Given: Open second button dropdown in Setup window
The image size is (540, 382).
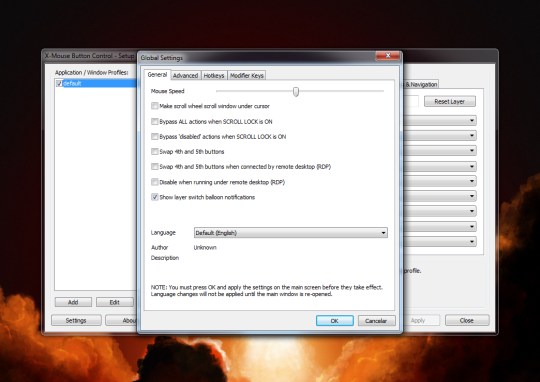Looking at the screenshot, I should click(x=440, y=136).
